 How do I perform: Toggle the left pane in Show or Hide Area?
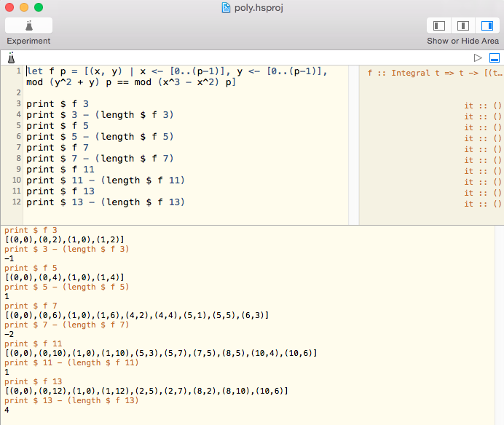click(x=439, y=25)
